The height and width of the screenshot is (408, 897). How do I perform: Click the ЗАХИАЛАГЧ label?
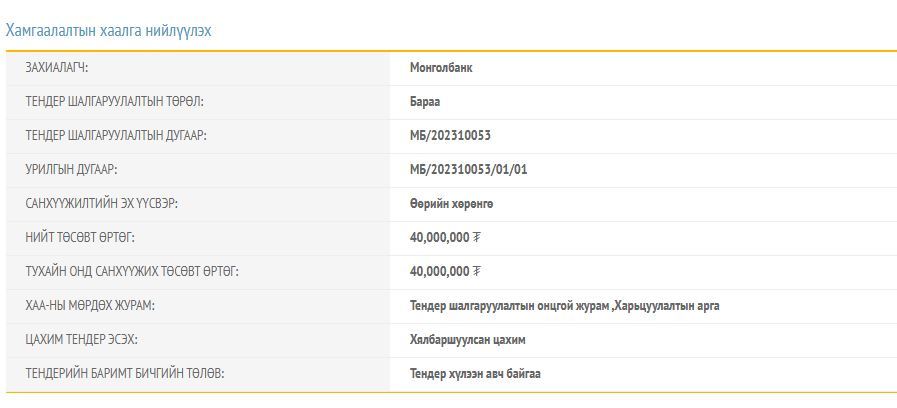(57, 68)
